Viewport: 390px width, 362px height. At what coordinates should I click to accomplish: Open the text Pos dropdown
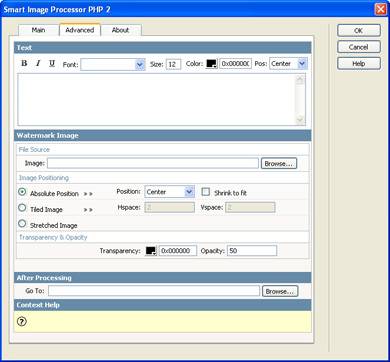click(302, 64)
